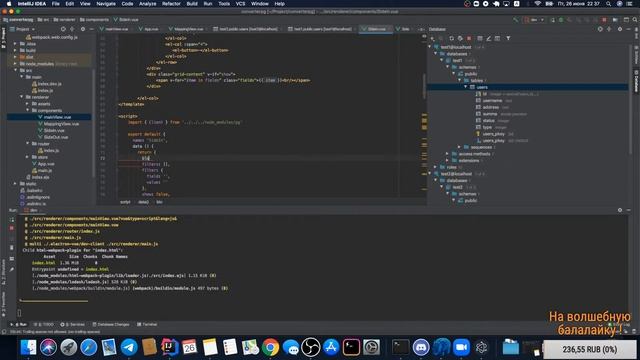Click the New data source plus icon
This screenshot has height=360, width=640.
click(x=433, y=38)
